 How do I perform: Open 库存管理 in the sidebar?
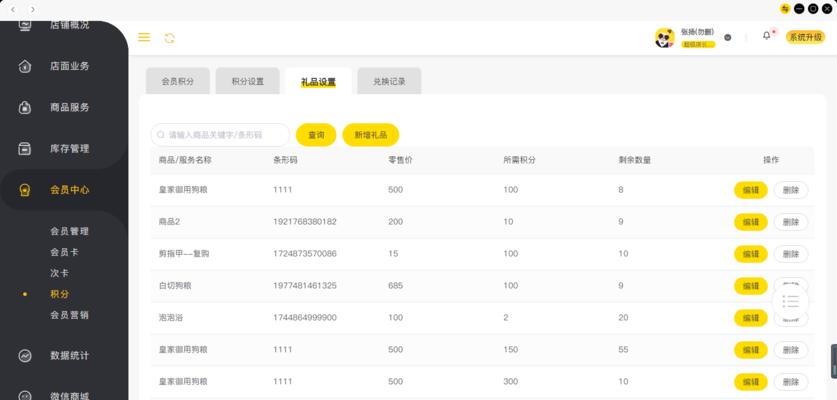[x=70, y=148]
